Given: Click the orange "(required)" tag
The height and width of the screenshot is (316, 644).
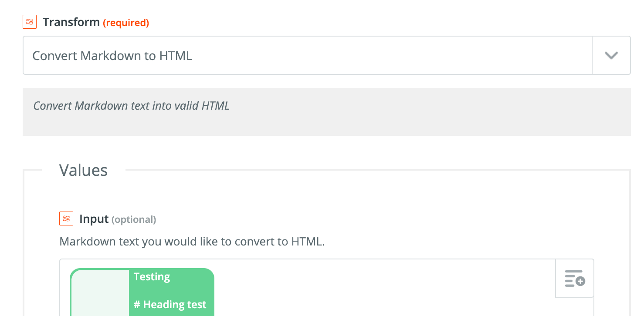Looking at the screenshot, I should (x=126, y=23).
